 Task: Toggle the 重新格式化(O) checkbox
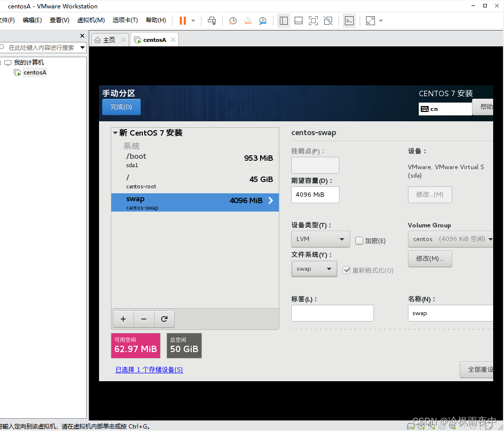pyautogui.click(x=346, y=270)
